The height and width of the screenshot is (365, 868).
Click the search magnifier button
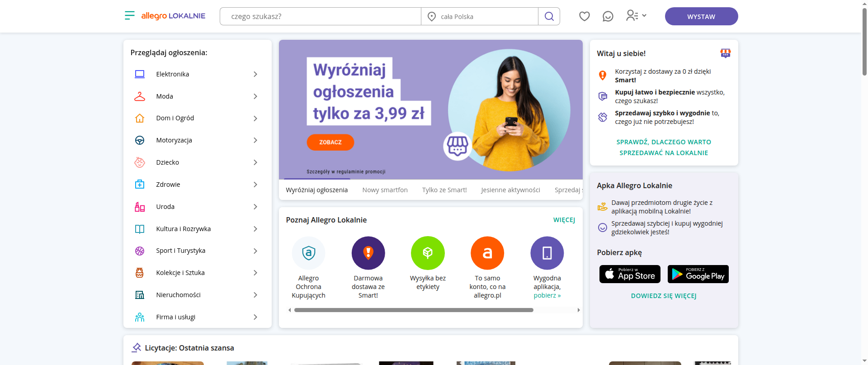[x=549, y=16]
